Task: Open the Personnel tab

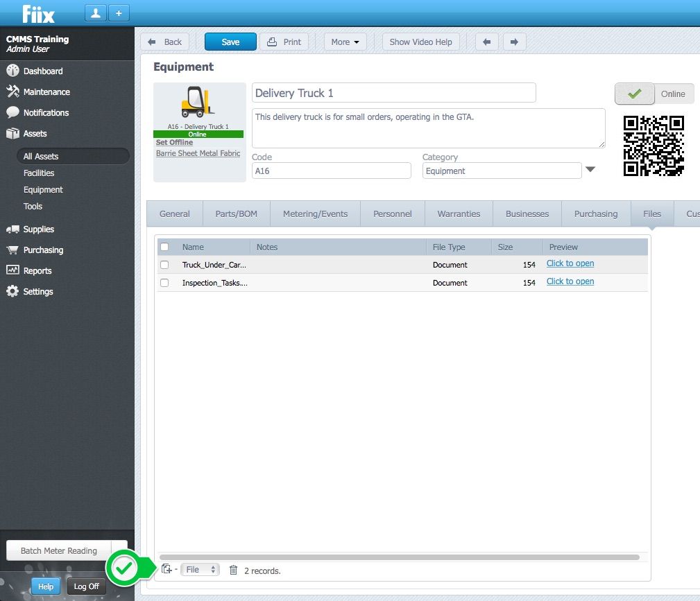Action: pos(393,214)
